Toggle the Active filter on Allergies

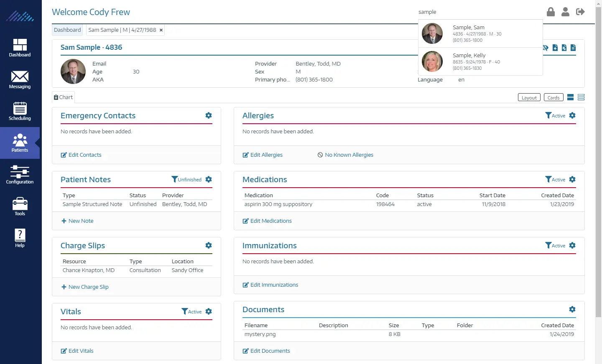(556, 115)
